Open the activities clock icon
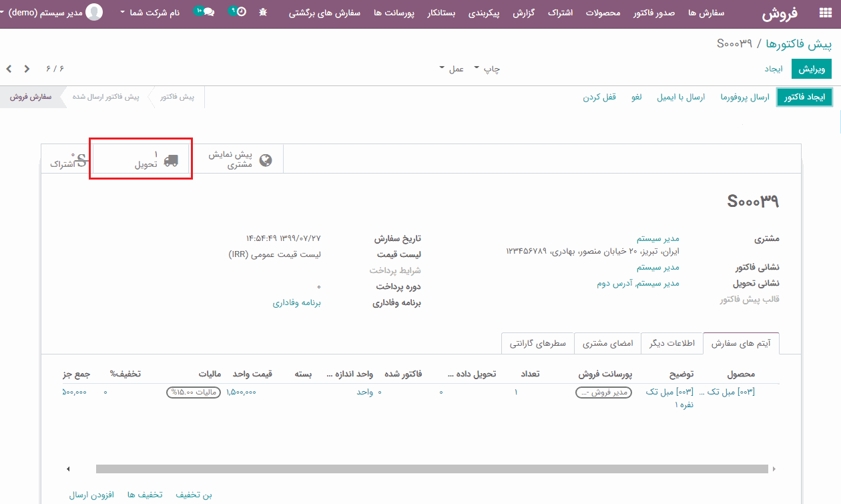Screen dimensions: 841x504 click(x=237, y=12)
